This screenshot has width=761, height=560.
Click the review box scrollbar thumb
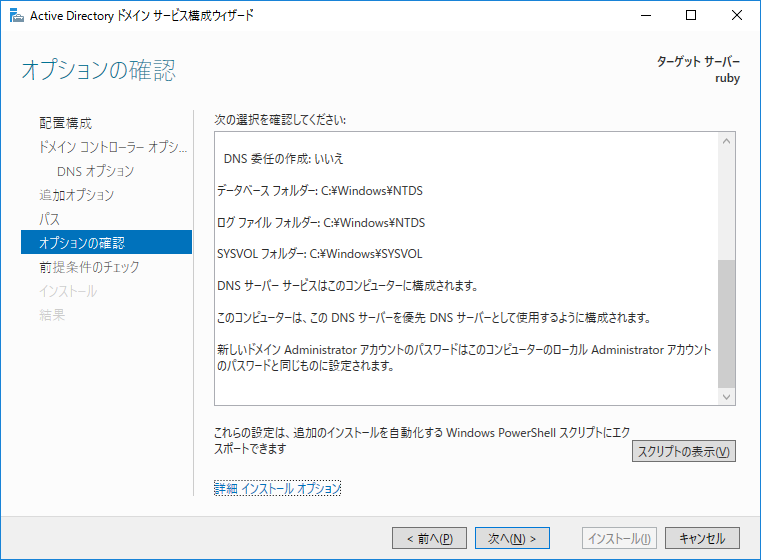tap(727, 324)
